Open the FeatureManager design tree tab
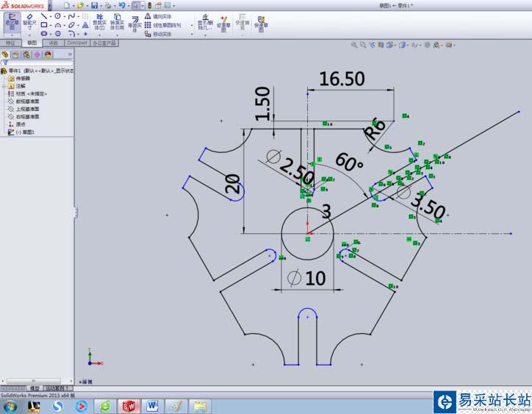Image resolution: width=532 pixels, height=414 pixels. tap(5, 54)
